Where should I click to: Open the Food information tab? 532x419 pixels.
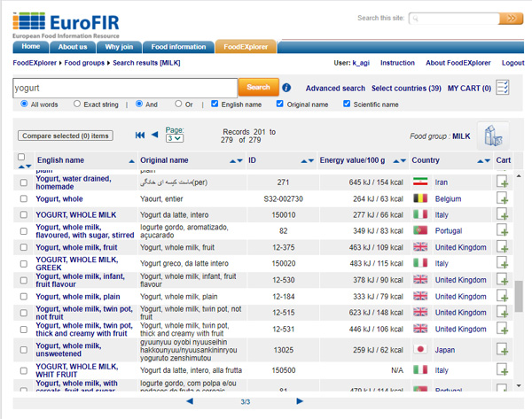[178, 47]
